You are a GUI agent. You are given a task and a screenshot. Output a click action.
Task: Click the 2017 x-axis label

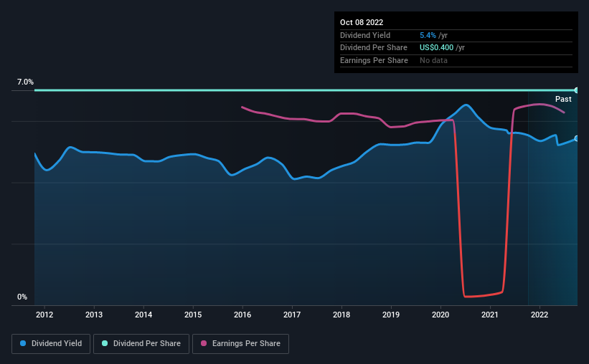(292, 315)
